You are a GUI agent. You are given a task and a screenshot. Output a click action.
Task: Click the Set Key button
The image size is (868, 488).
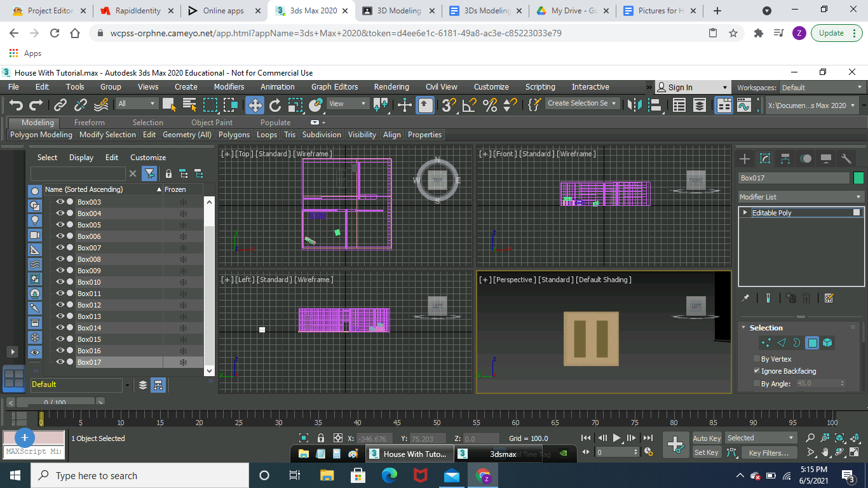coord(707,452)
